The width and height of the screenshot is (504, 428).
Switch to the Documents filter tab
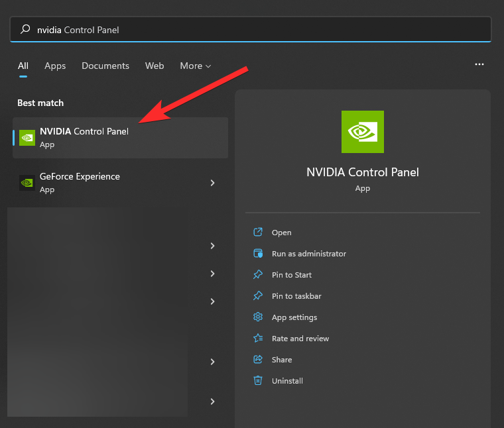tap(105, 66)
